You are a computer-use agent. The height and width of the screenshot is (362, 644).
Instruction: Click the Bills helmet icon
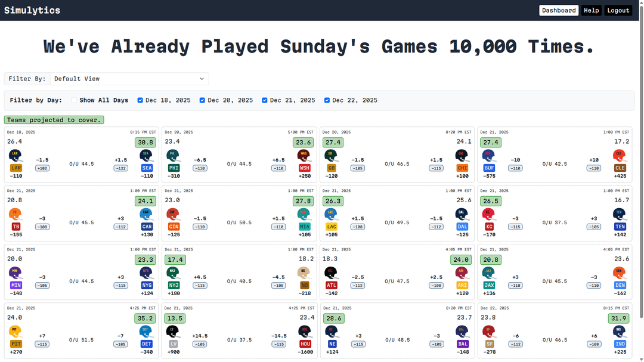[x=489, y=156]
